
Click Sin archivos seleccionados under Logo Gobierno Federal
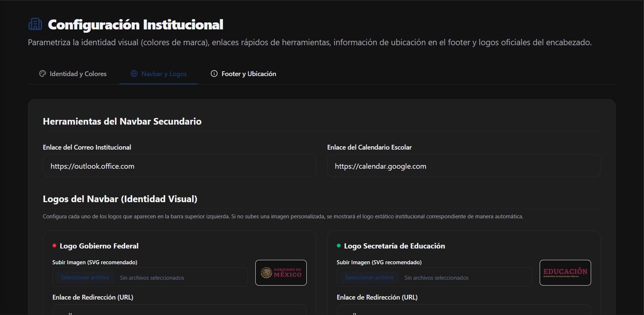(x=152, y=278)
